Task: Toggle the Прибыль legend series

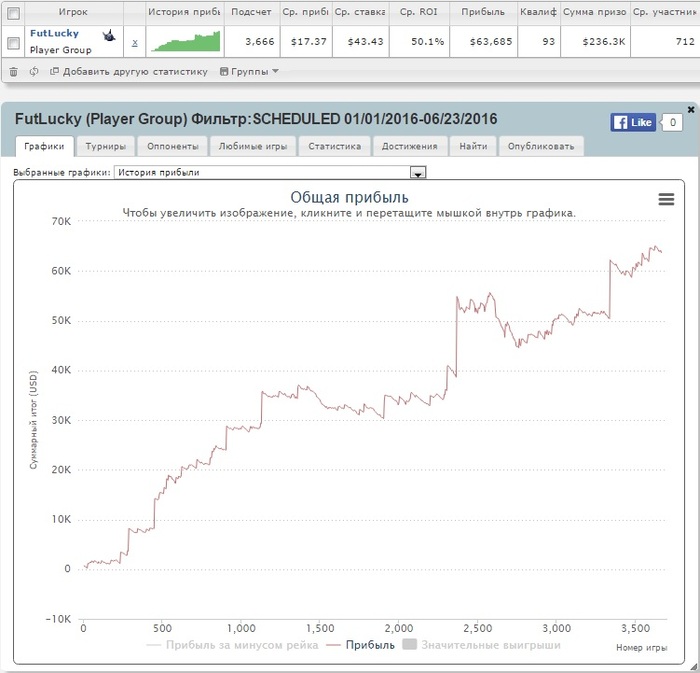Action: point(361,645)
